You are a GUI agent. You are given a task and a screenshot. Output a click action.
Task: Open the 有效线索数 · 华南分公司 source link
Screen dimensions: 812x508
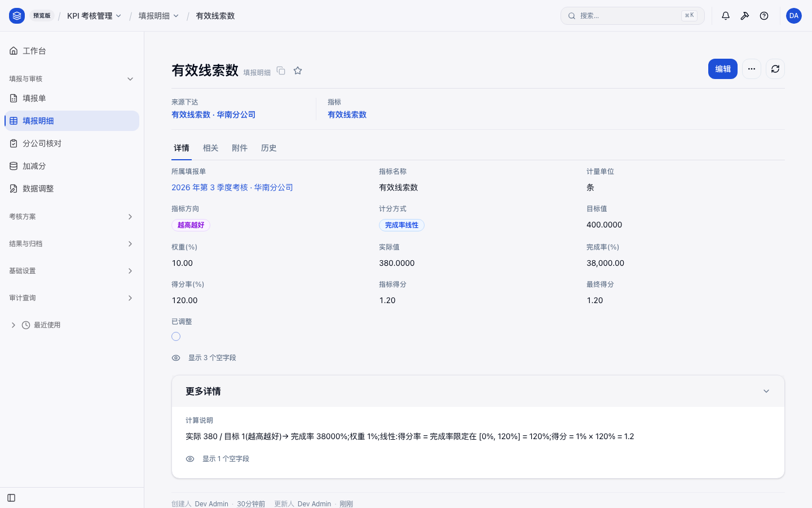tap(214, 115)
